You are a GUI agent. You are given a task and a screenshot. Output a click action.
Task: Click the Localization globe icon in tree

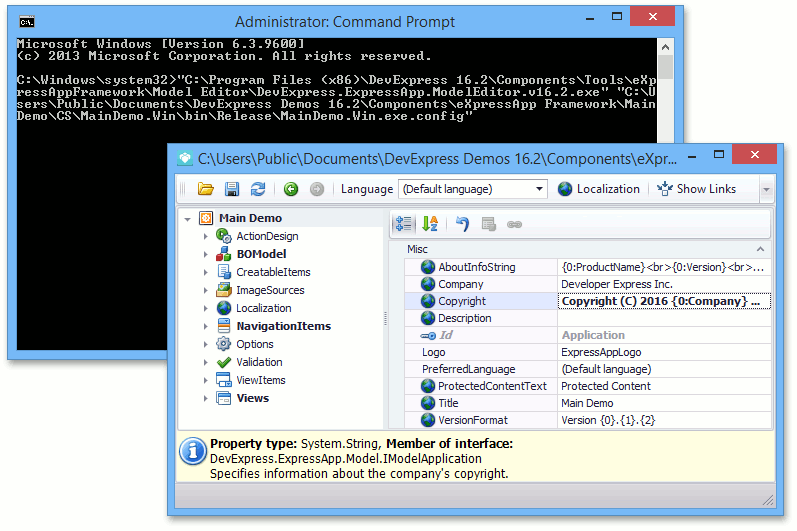tap(224, 308)
